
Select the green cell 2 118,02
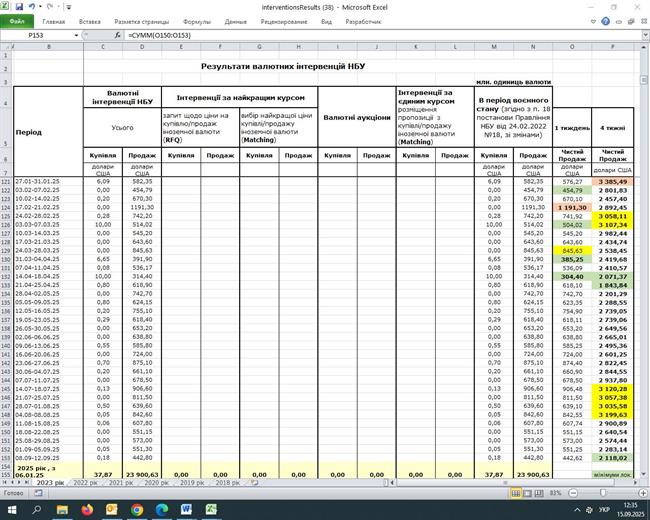click(613, 458)
